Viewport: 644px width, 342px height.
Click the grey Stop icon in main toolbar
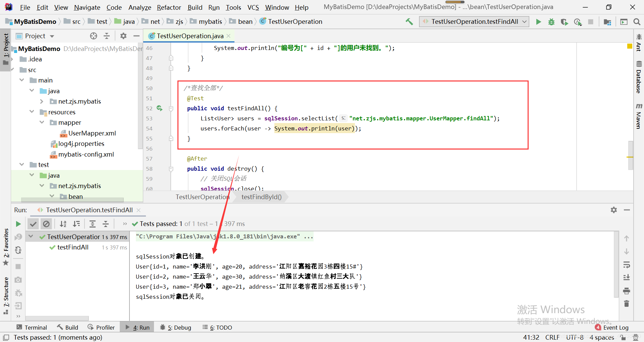coord(591,22)
